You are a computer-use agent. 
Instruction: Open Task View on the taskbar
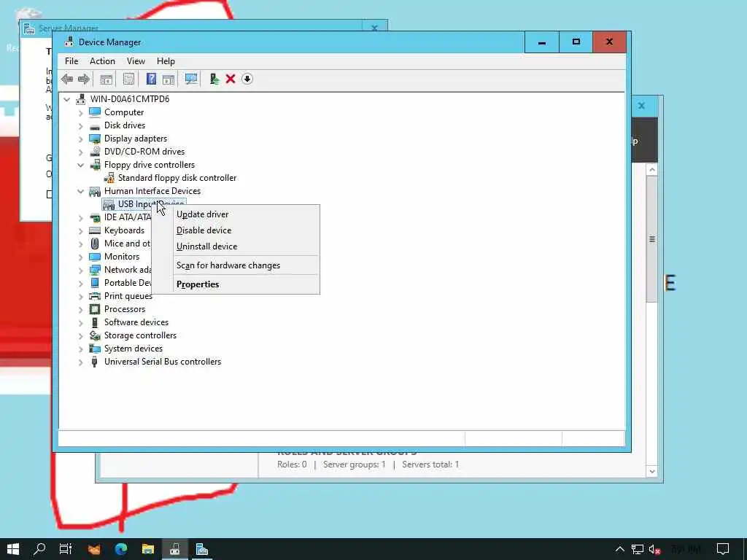click(x=65, y=549)
